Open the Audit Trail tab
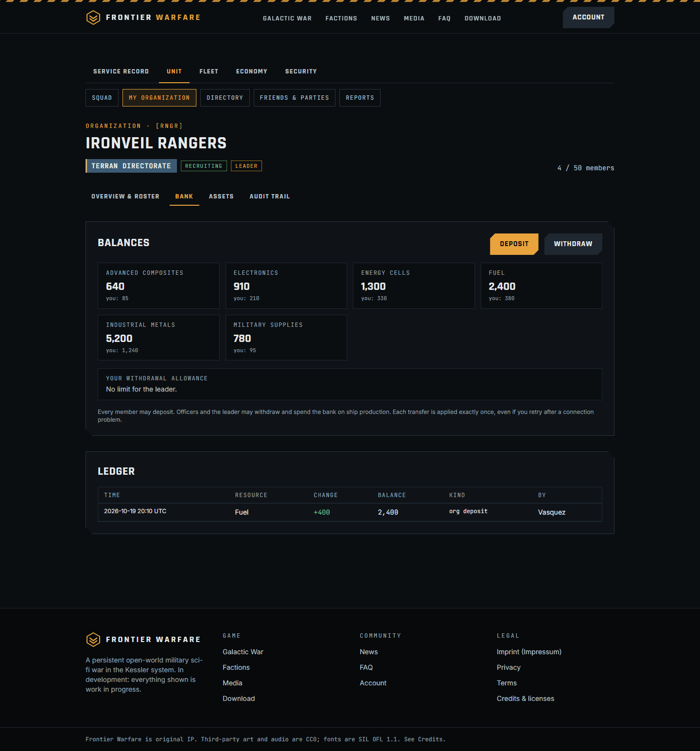 (x=270, y=197)
